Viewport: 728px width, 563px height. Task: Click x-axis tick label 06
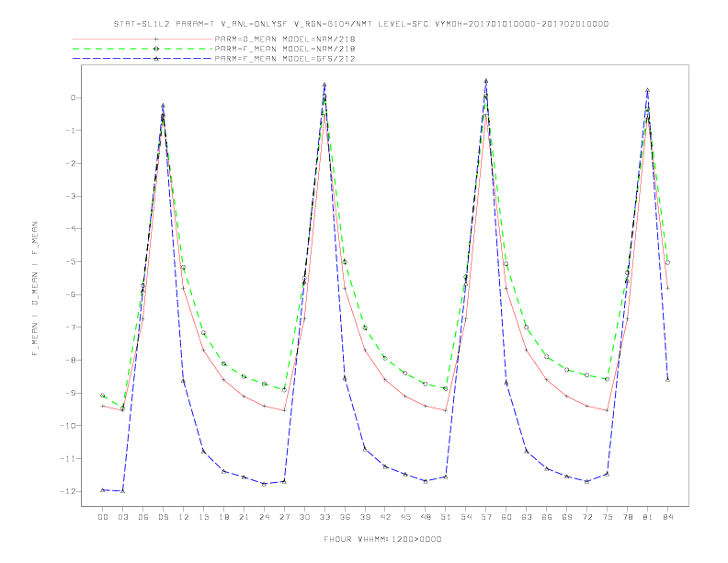pos(143,517)
